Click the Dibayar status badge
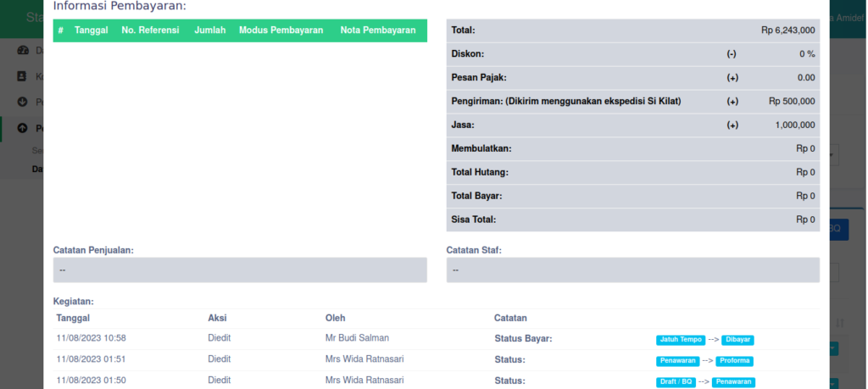 tap(737, 340)
